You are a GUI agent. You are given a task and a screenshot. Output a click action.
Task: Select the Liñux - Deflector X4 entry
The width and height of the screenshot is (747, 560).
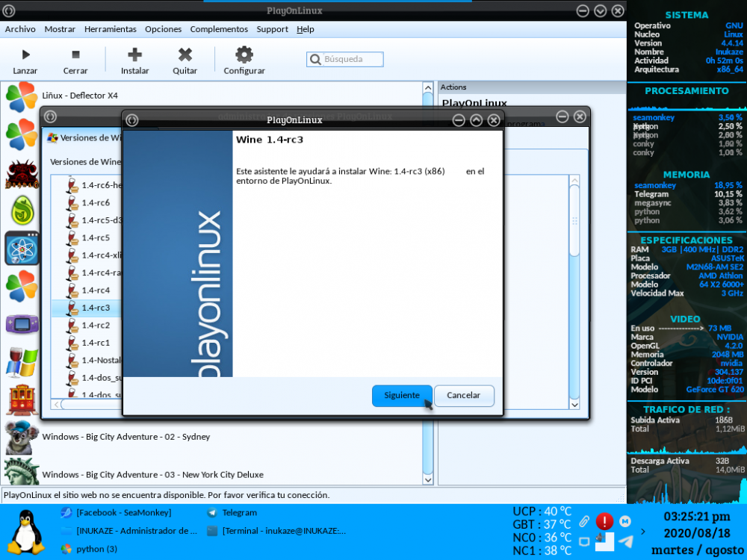click(x=80, y=96)
